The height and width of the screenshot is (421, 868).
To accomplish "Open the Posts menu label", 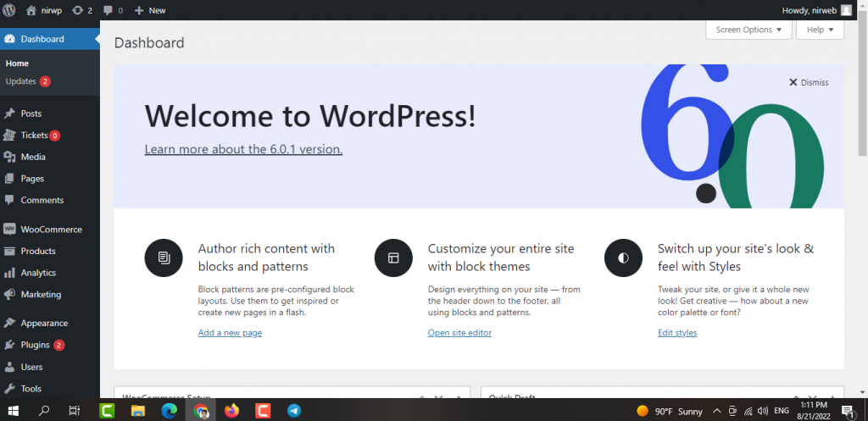I will coord(31,114).
